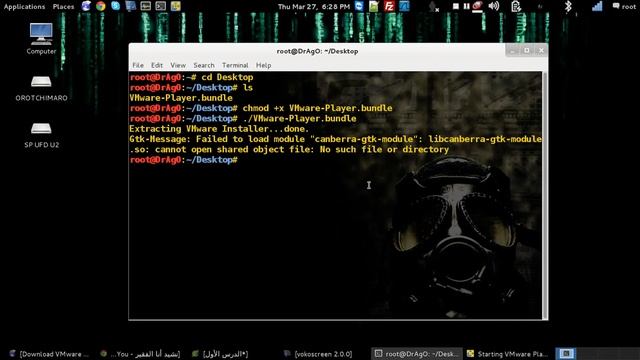Image resolution: width=640 pixels, height=360 pixels.
Task: Click the last empty terminal prompt
Action: pos(184,160)
